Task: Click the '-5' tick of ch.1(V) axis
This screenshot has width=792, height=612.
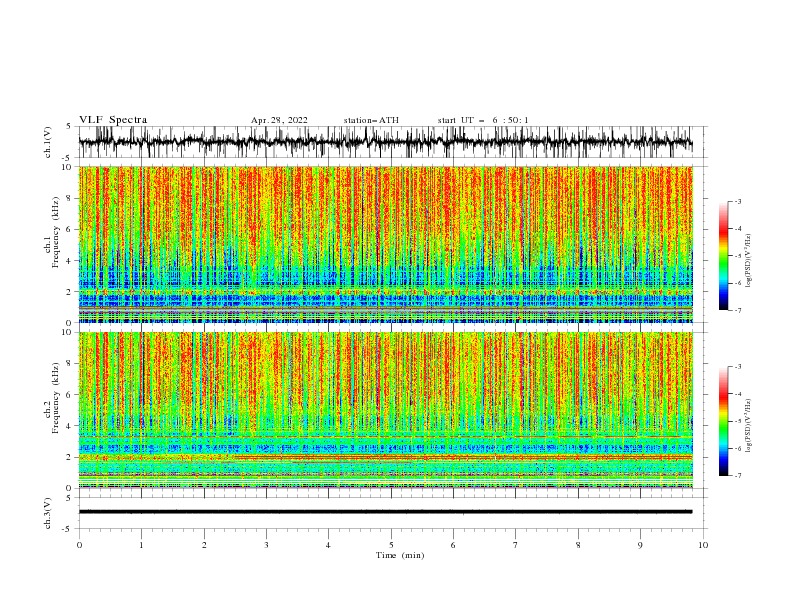Action: (x=68, y=158)
